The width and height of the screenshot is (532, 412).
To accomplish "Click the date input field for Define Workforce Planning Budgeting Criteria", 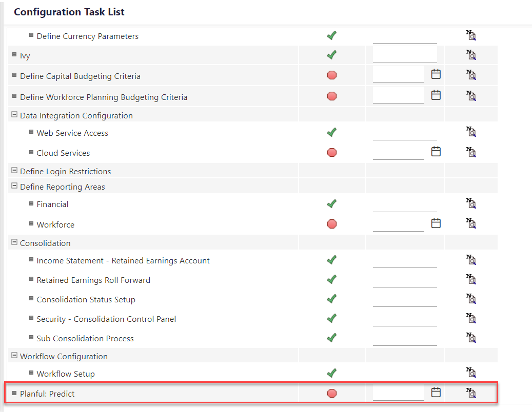I will [399, 95].
